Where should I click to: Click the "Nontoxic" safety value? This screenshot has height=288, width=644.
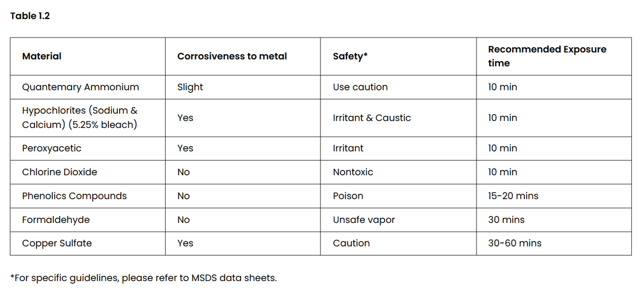(x=353, y=172)
